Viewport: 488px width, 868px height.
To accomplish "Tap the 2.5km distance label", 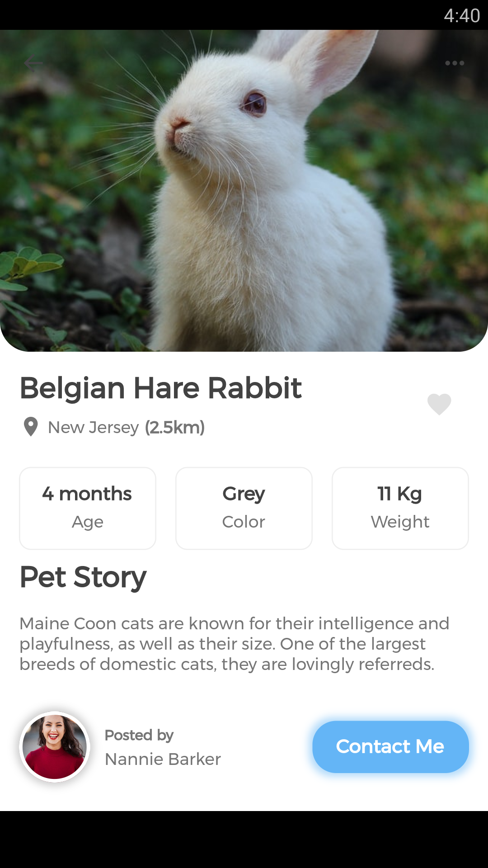I will click(x=175, y=427).
